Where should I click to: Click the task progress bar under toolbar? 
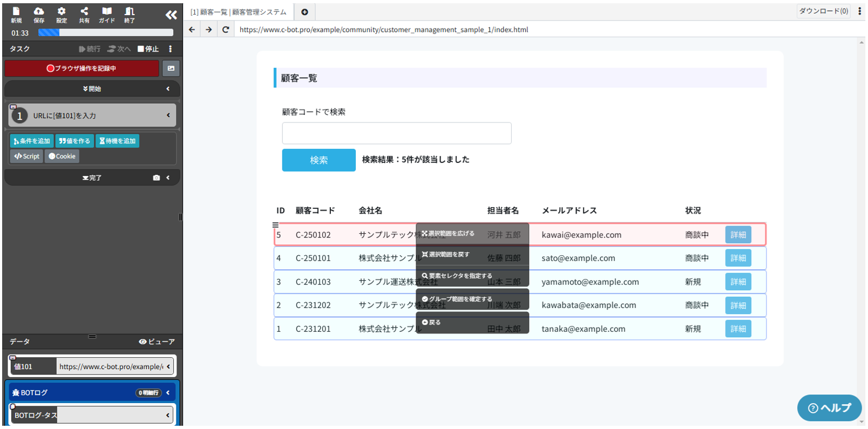click(106, 33)
